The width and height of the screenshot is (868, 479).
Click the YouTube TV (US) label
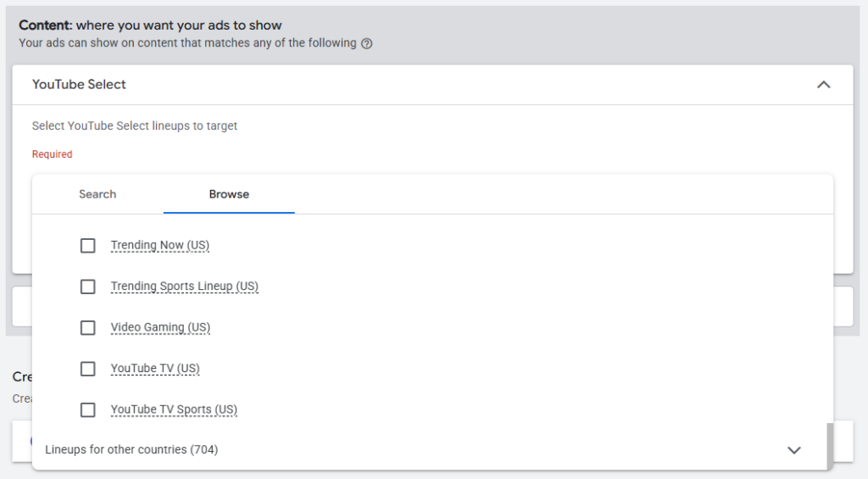tap(155, 368)
